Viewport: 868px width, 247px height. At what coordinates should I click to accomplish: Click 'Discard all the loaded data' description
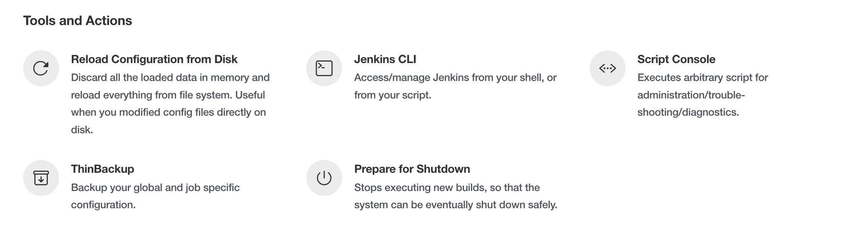click(x=170, y=104)
